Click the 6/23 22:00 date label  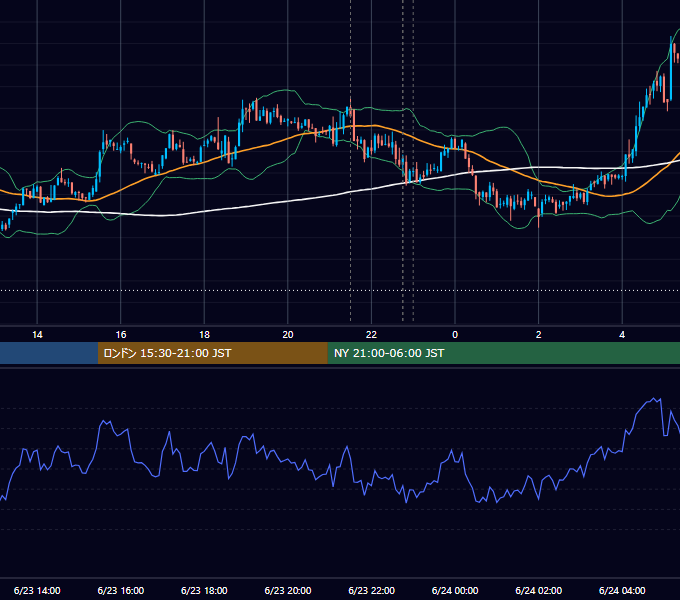(372, 590)
